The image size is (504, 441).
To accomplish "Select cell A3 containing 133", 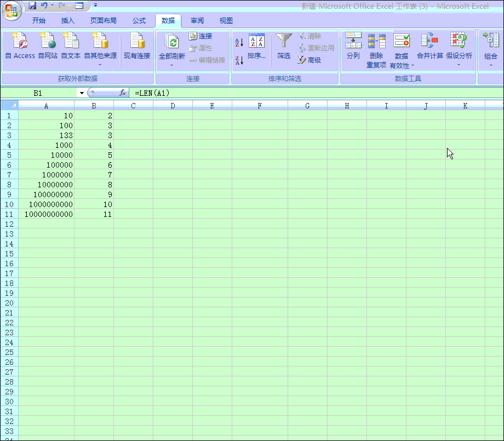I will tap(46, 135).
